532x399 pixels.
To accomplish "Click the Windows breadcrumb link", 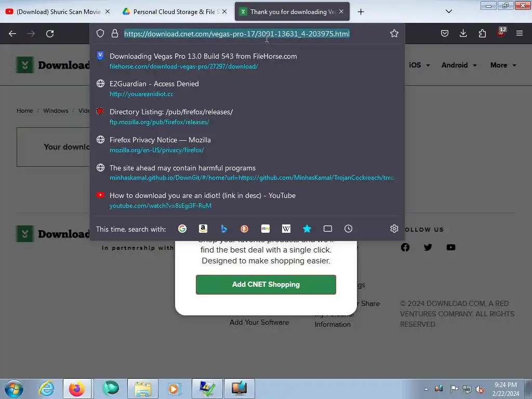I will 56,111.
